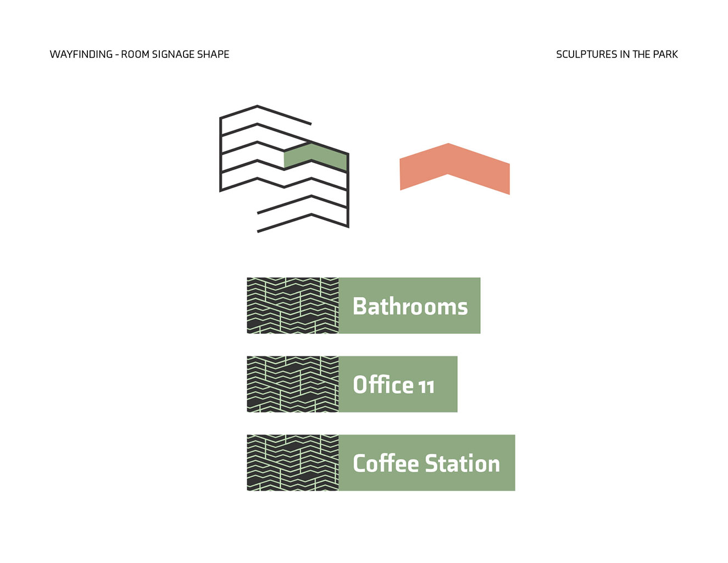The height and width of the screenshot is (563, 728).
Task: Click the pattern block beside Office 11
Action: [293, 384]
